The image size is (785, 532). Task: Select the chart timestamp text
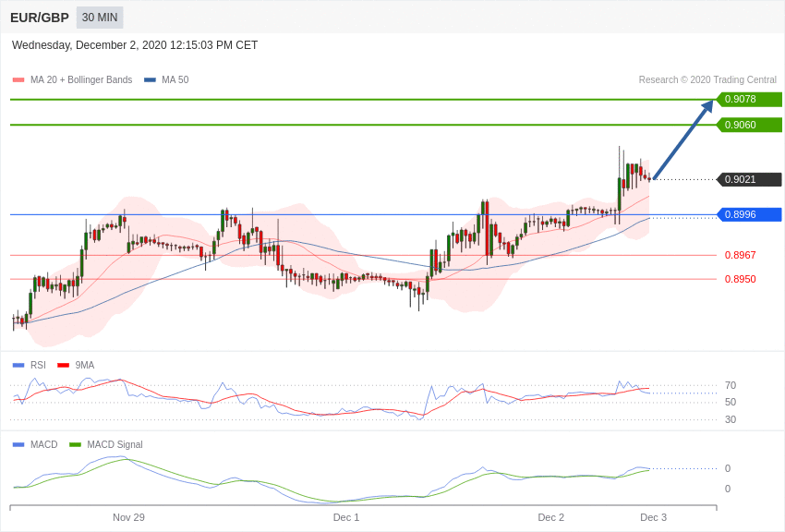point(135,45)
